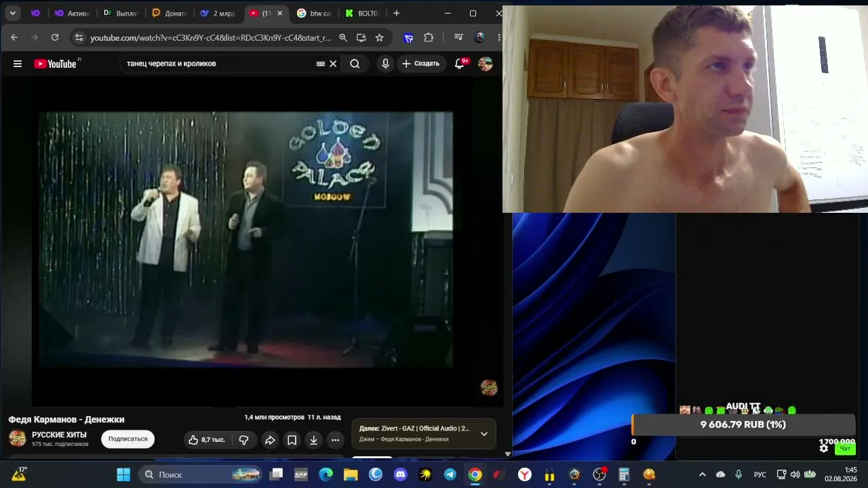Click the channel watermark in video corner
The width and height of the screenshot is (868, 488).
[489, 388]
